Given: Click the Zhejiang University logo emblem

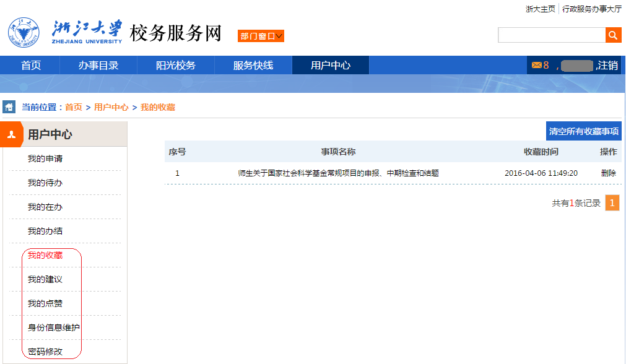Looking at the screenshot, I should coord(23,33).
